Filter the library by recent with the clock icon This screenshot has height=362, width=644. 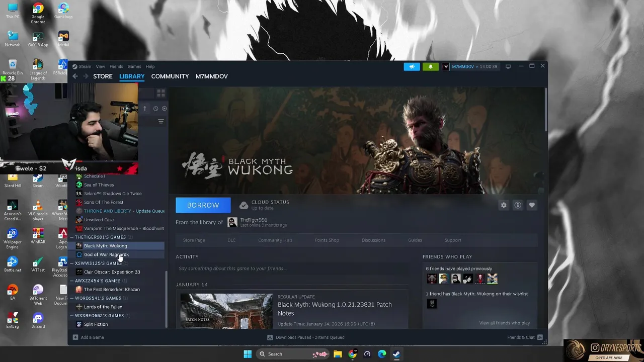coord(155,109)
